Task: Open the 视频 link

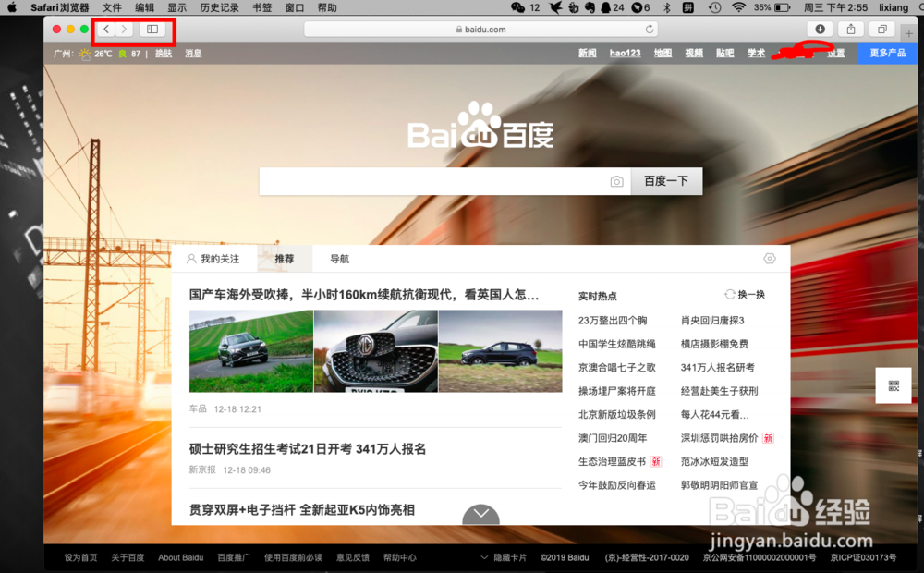Action: click(x=694, y=53)
